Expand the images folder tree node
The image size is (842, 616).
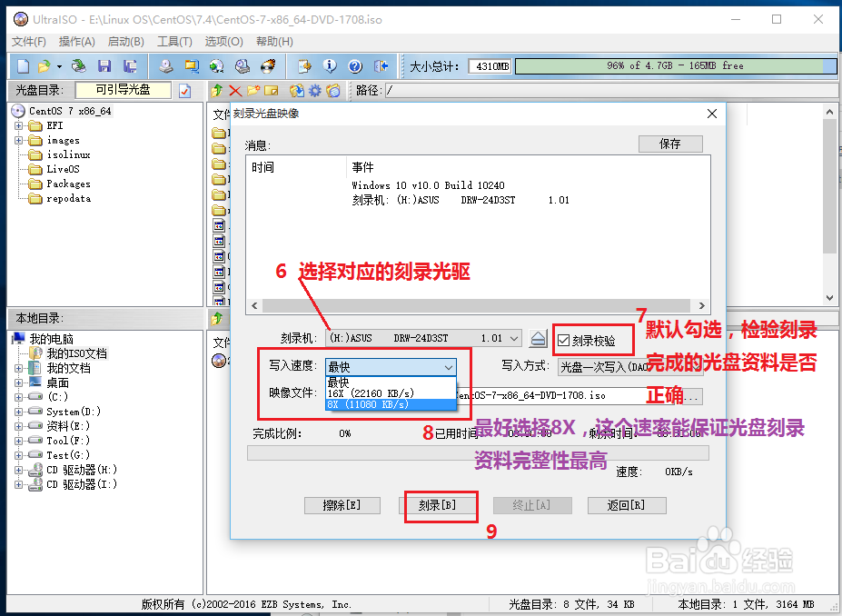pos(19,140)
